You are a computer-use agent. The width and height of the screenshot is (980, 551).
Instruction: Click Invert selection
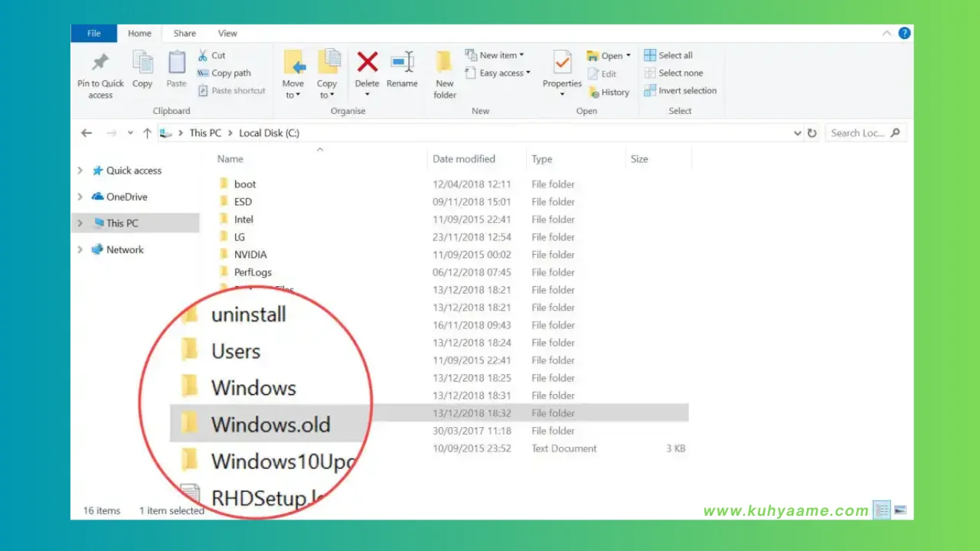point(681,90)
